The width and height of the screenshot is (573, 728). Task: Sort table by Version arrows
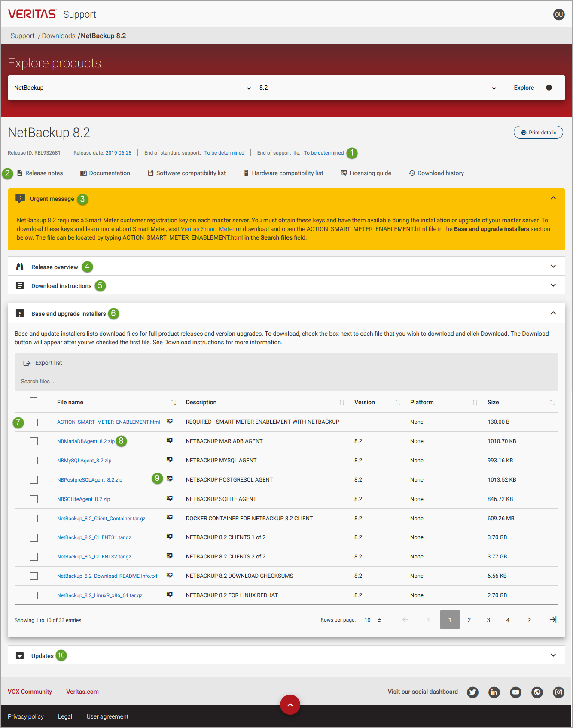pyautogui.click(x=398, y=403)
